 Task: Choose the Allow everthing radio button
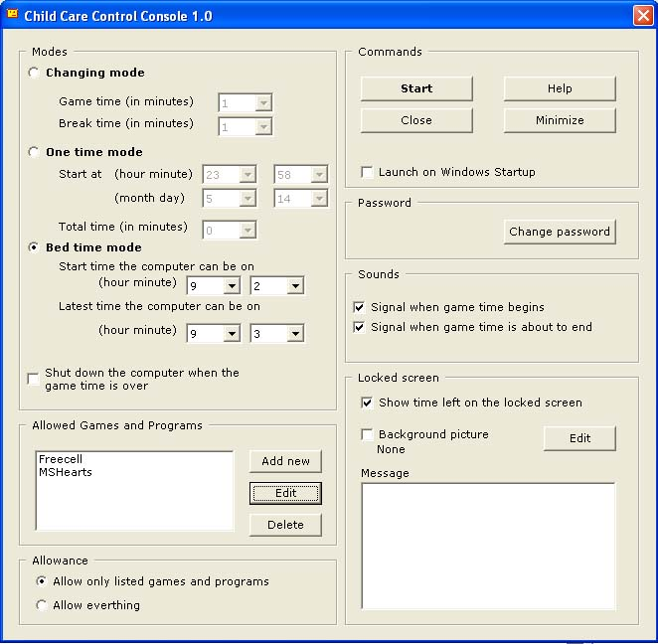41,605
